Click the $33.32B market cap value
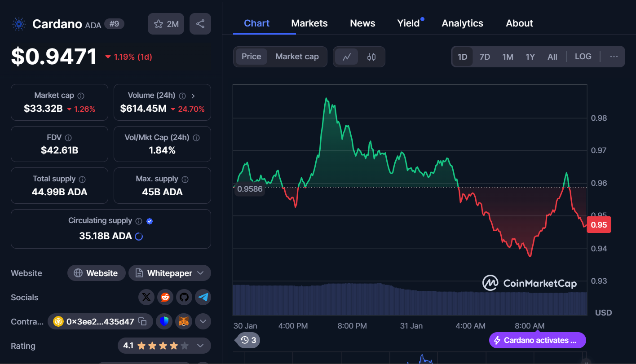 click(43, 109)
